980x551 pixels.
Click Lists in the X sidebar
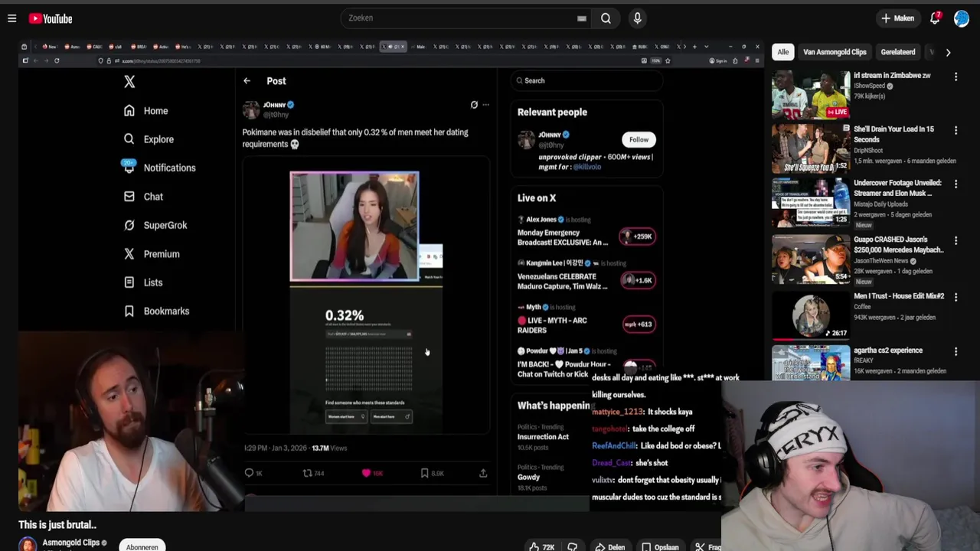[x=144, y=282]
